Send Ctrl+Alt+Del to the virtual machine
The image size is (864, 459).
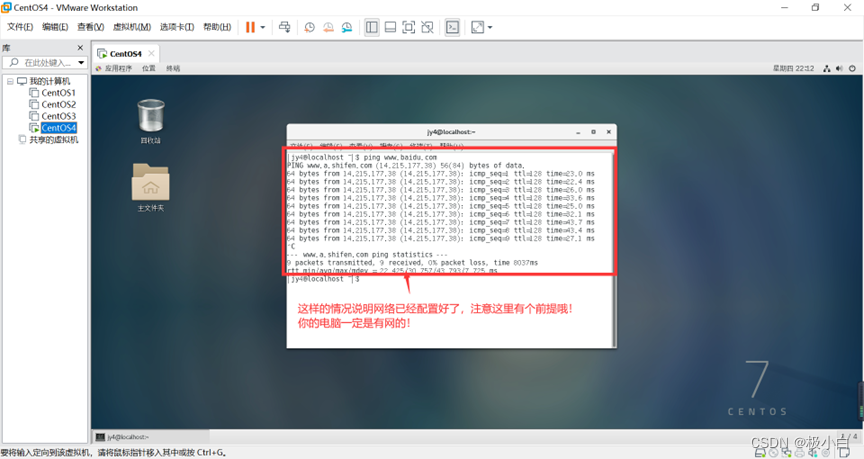click(x=284, y=27)
